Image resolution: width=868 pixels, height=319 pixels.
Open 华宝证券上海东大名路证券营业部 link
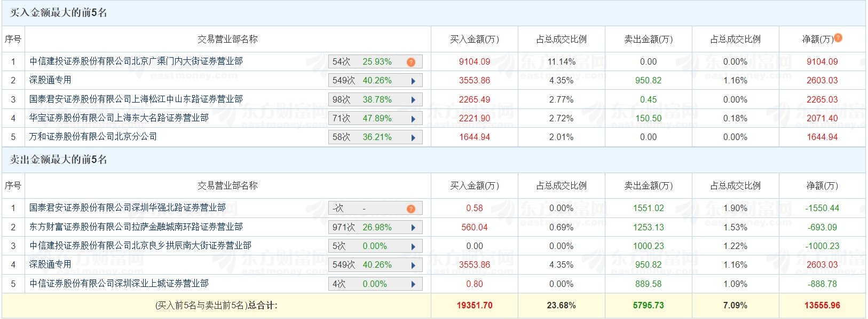(119, 118)
